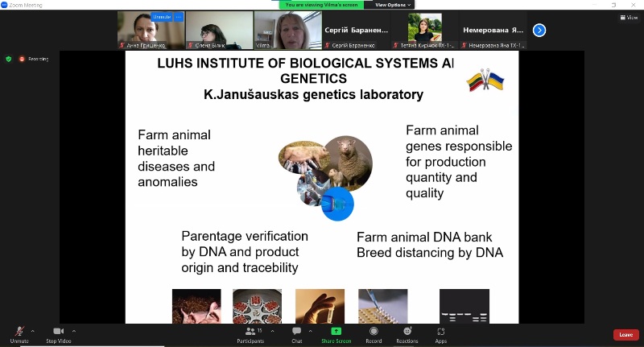The height and width of the screenshot is (347, 644).
Task: Open video options arrow beside Stop Video
Action: point(74,331)
